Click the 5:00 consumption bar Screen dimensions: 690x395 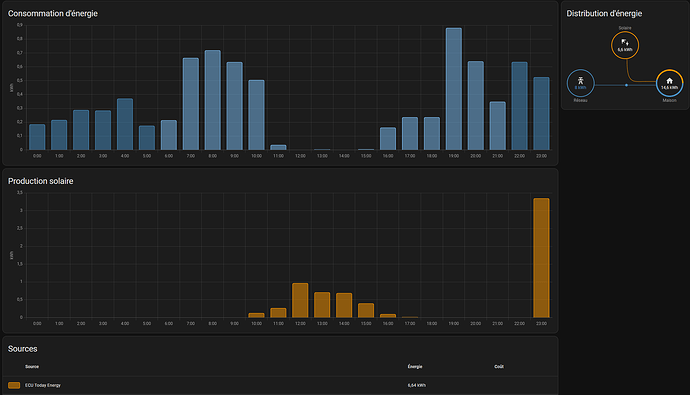point(147,138)
